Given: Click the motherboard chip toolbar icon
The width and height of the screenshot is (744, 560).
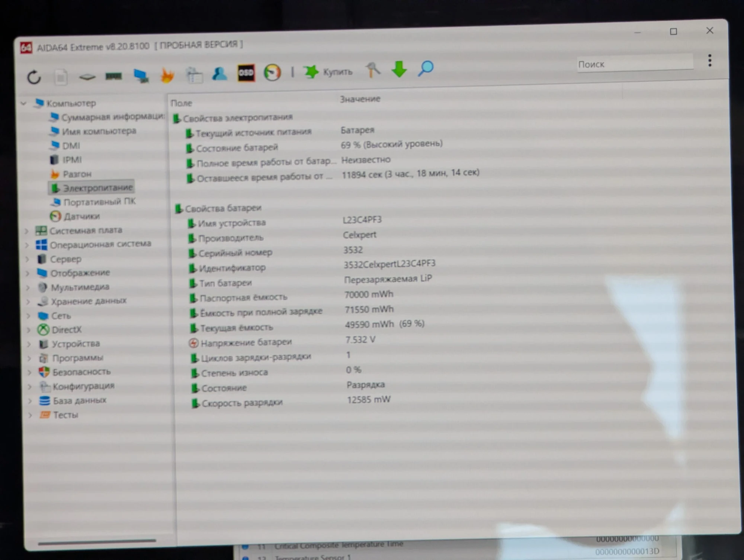Looking at the screenshot, I should 87,77.
